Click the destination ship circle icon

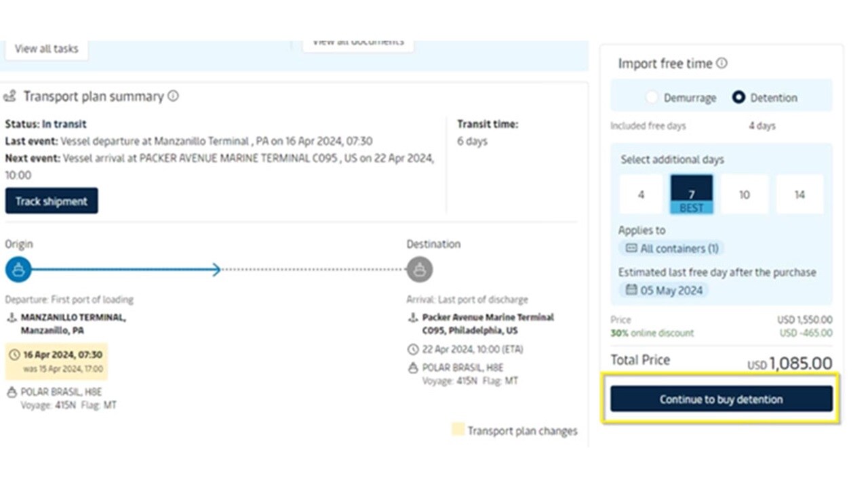point(419,270)
